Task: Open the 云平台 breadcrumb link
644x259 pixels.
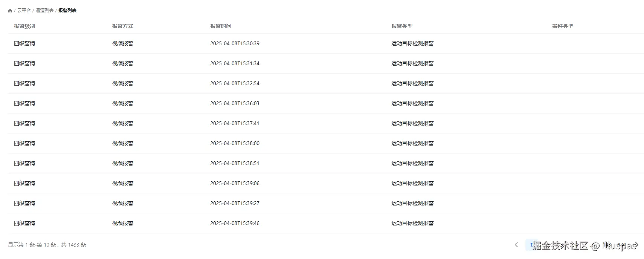Action: (x=24, y=11)
